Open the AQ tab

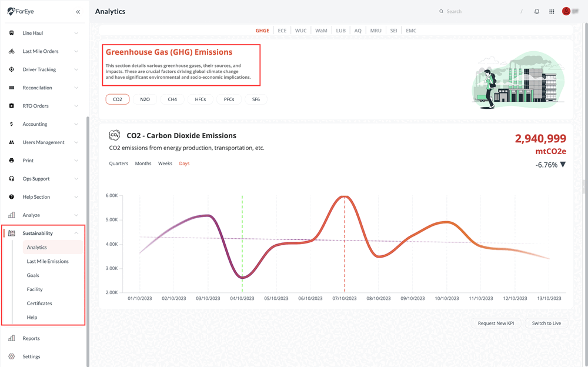pyautogui.click(x=358, y=31)
